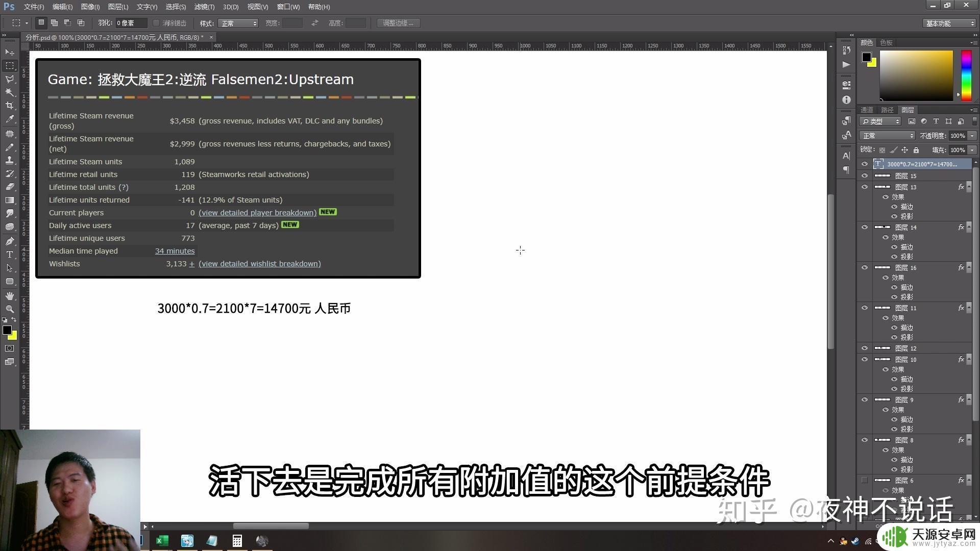Screen dimensions: 980x551
Task: Collapse effects of 图层 10 layer
Action: (969, 359)
